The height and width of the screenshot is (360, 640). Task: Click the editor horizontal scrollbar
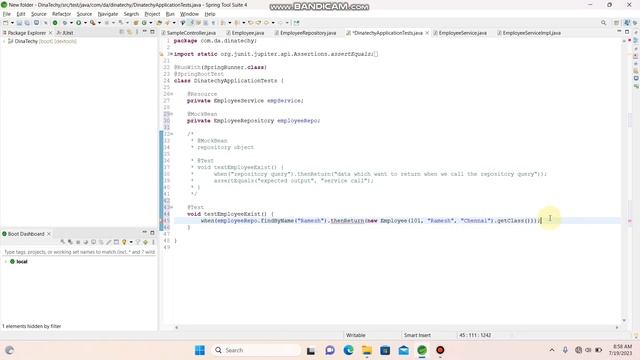396,327
